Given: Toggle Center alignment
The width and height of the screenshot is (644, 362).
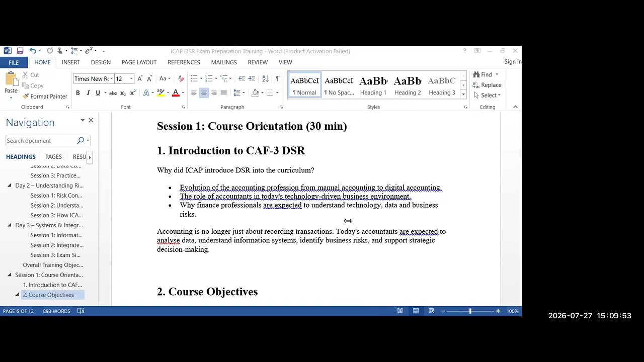Looking at the screenshot, I should (x=204, y=93).
